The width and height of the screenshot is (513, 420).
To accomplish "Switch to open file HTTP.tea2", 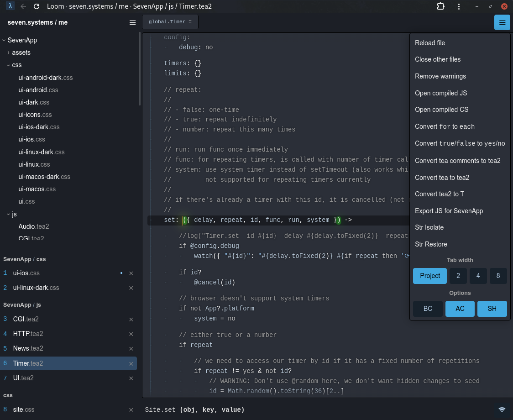I will point(28,334).
